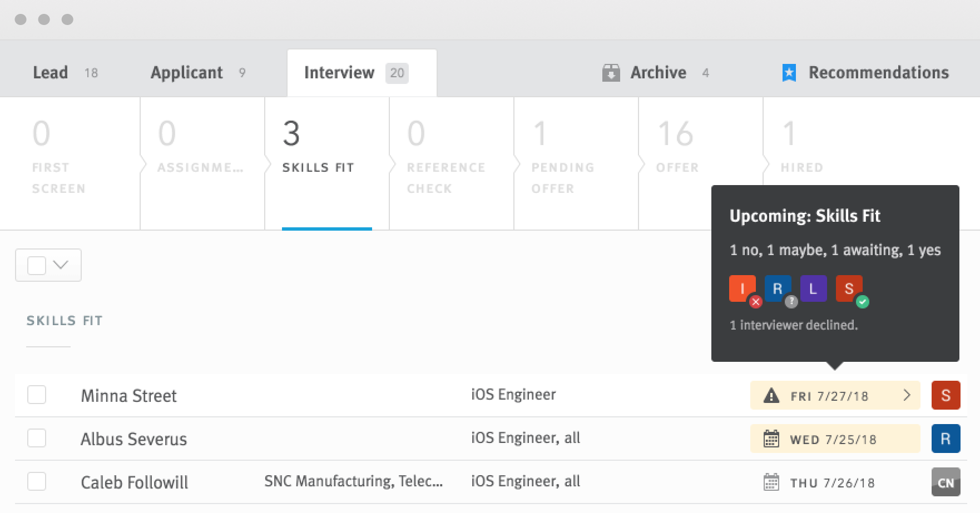Click the Archive box icon
The height and width of the screenshot is (513, 980).
coord(611,73)
